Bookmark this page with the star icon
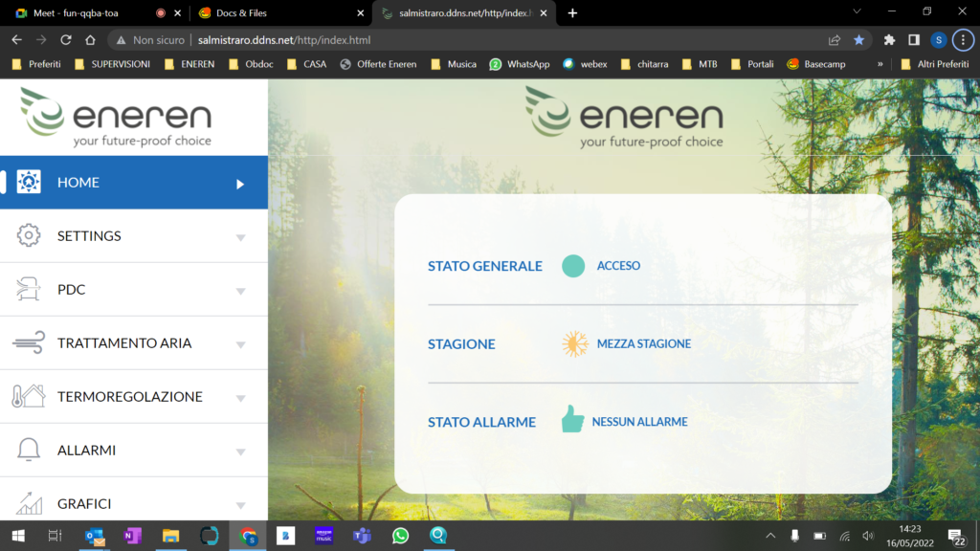980x551 pixels. 858,40
